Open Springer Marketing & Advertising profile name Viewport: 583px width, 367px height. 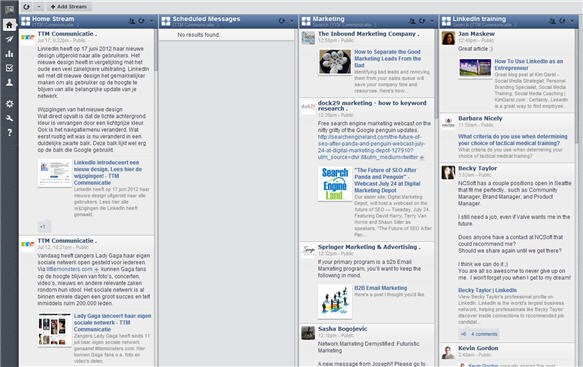(x=369, y=247)
